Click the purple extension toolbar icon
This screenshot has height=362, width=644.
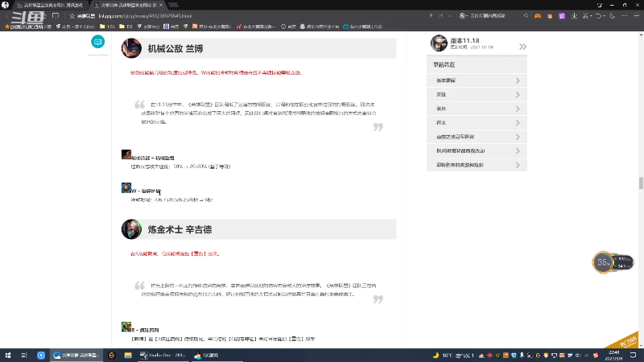(562, 16)
